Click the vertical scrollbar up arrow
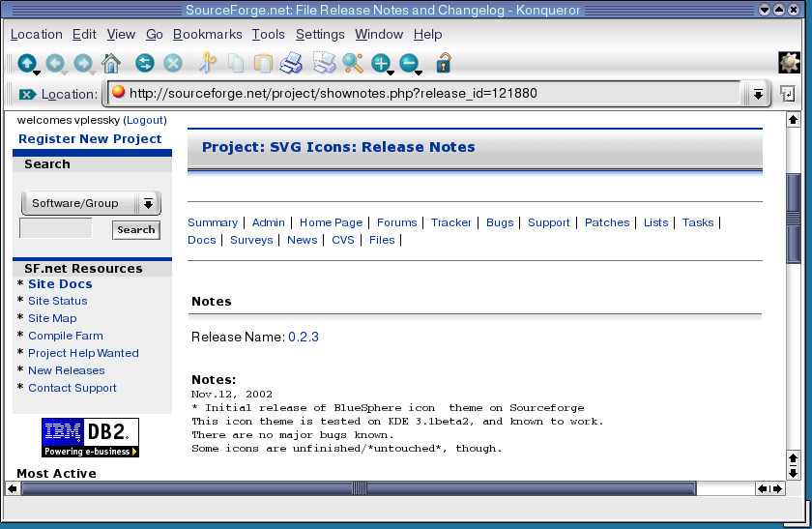812x529 pixels. coord(793,120)
